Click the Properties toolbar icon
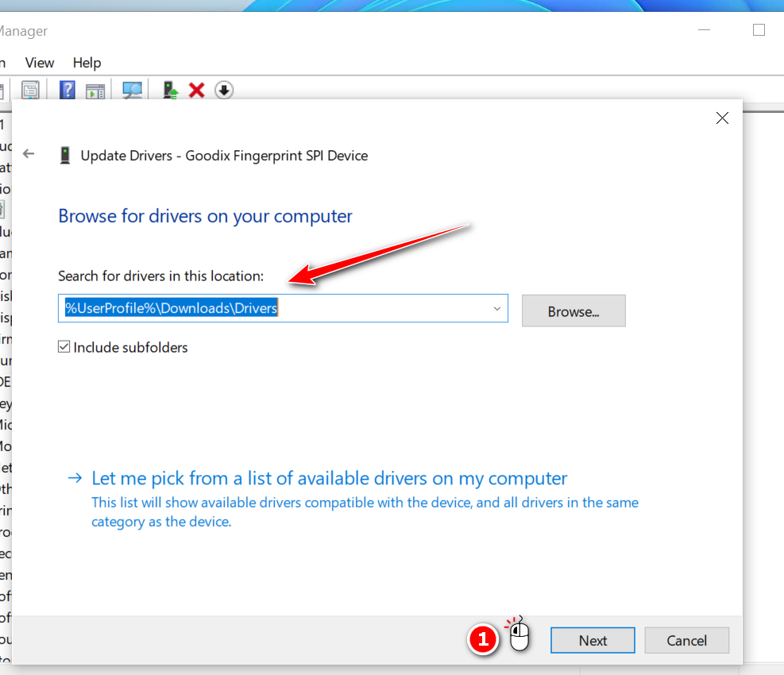 tap(30, 91)
